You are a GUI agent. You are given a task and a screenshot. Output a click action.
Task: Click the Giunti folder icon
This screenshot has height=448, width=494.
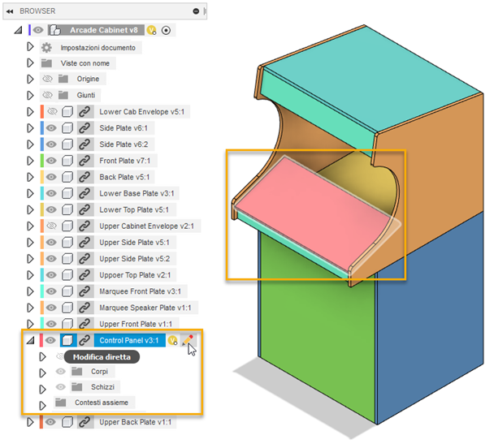[x=63, y=95]
